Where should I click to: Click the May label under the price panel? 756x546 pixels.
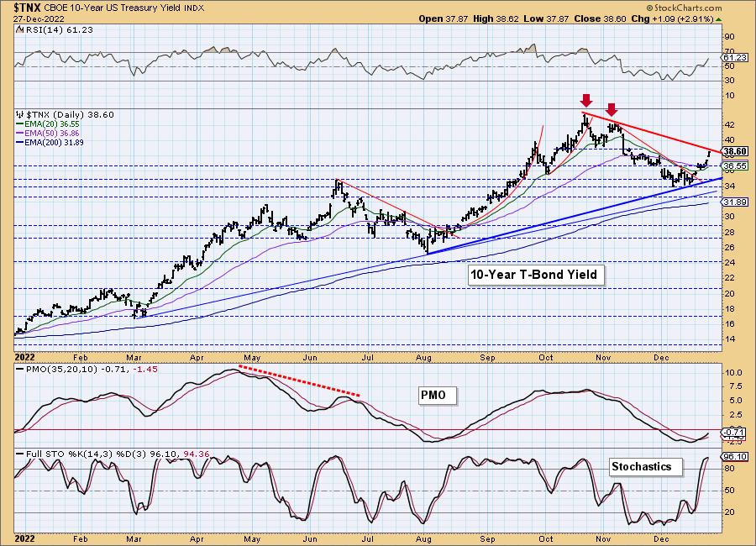[x=252, y=357]
